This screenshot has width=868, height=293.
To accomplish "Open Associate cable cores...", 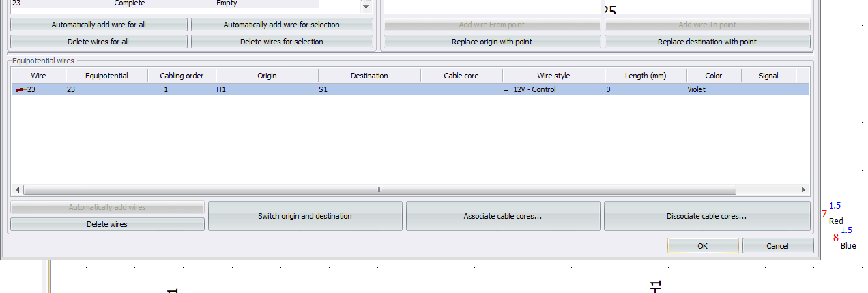I will [x=503, y=216].
